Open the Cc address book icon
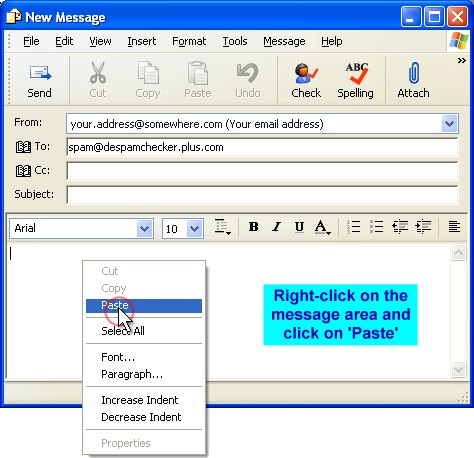This screenshot has width=474, height=458. point(23,171)
